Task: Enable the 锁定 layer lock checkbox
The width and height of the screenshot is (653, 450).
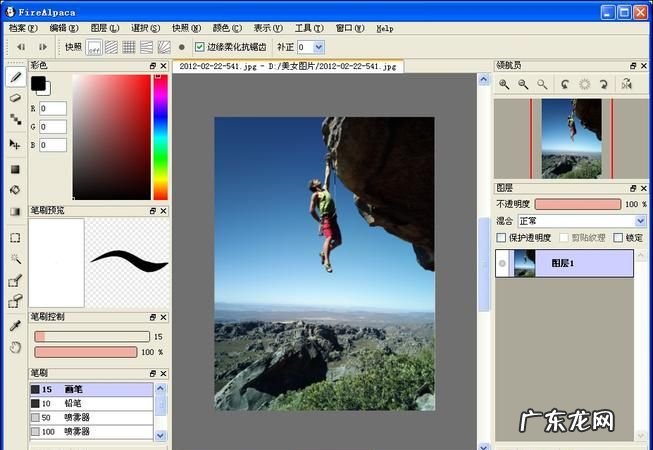Action: point(618,238)
